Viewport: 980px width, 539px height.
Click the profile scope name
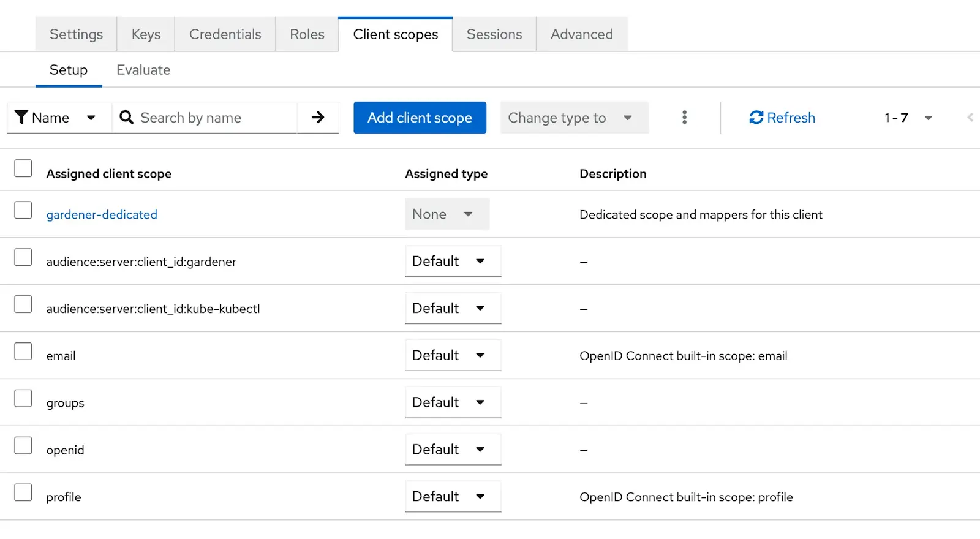click(x=64, y=497)
